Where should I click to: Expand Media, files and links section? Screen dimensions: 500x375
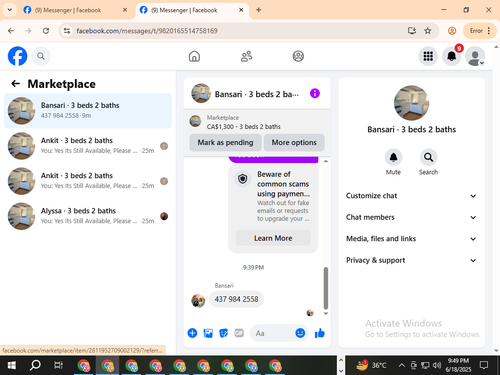click(x=411, y=239)
